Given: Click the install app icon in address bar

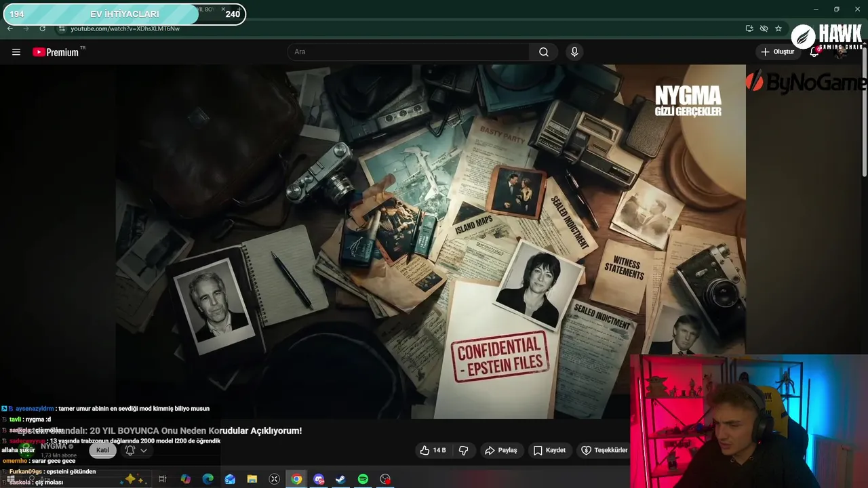Looking at the screenshot, I should pyautogui.click(x=749, y=28).
